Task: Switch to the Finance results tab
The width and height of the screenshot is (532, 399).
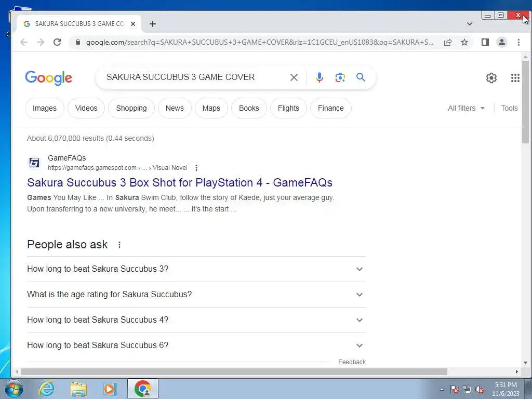Action: pyautogui.click(x=331, y=108)
